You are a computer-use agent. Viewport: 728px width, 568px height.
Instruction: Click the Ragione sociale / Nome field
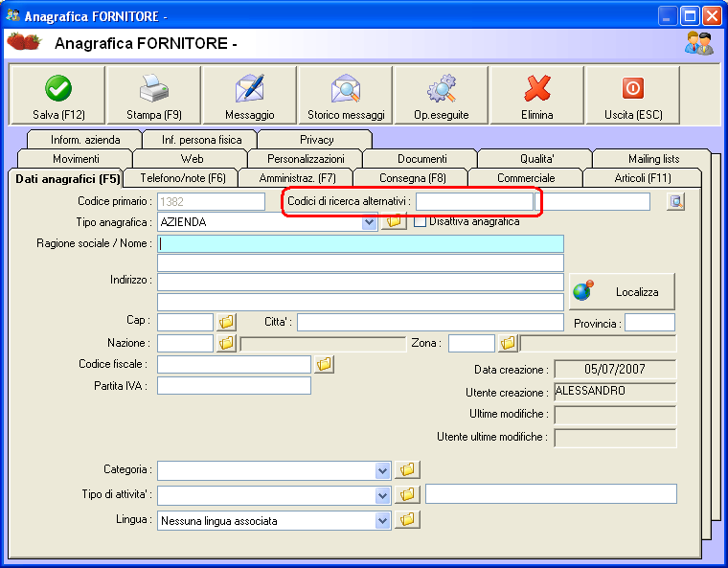pyautogui.click(x=361, y=244)
